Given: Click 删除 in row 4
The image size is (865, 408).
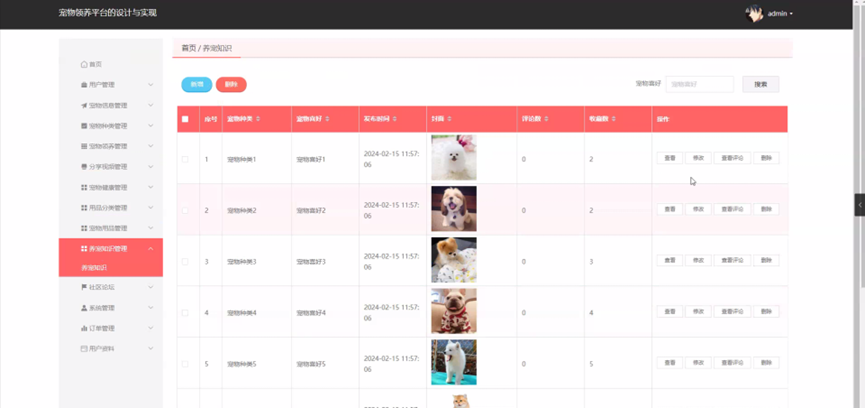Looking at the screenshot, I should tap(766, 312).
